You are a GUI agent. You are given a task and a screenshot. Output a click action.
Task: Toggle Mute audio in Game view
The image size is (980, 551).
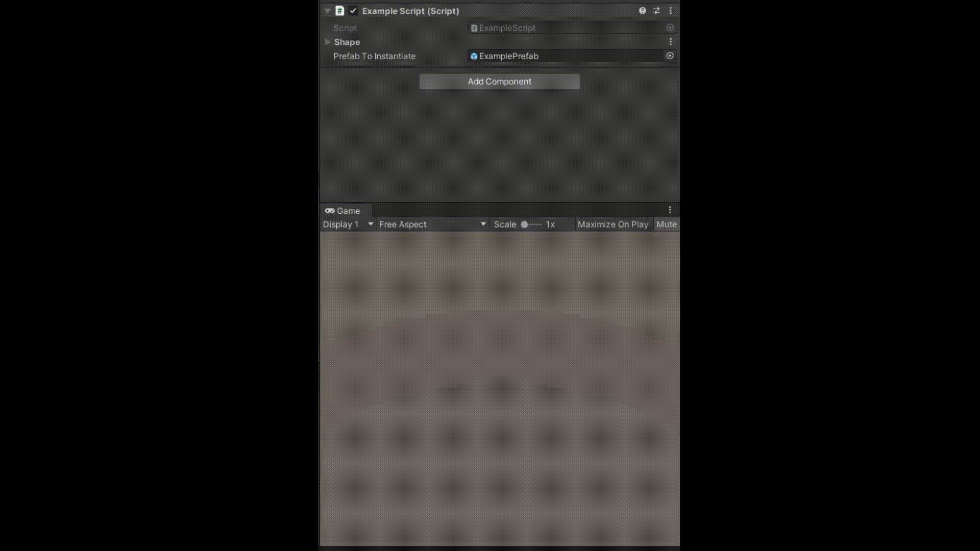pyautogui.click(x=666, y=224)
